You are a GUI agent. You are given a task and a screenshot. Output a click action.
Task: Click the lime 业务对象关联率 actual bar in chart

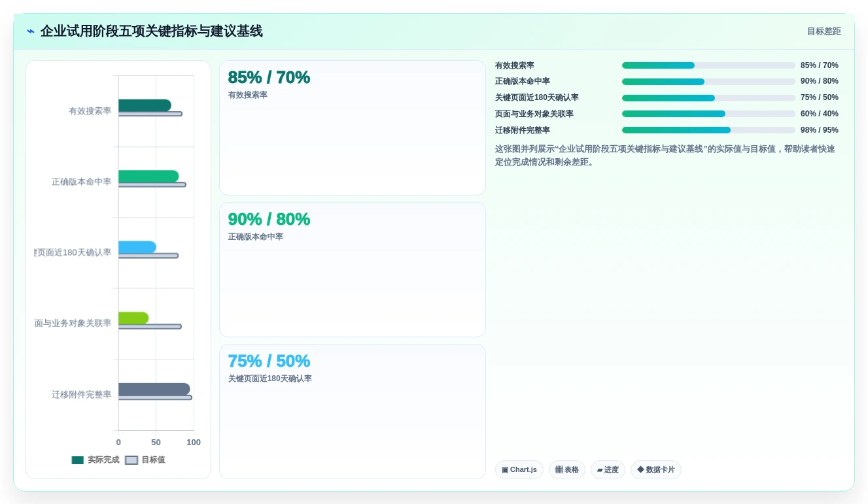pyautogui.click(x=133, y=318)
